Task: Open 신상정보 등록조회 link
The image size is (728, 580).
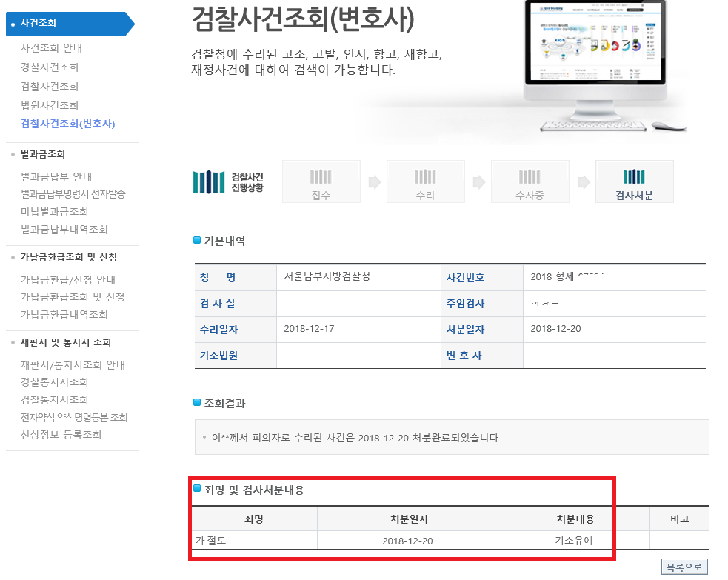Action: point(61,435)
